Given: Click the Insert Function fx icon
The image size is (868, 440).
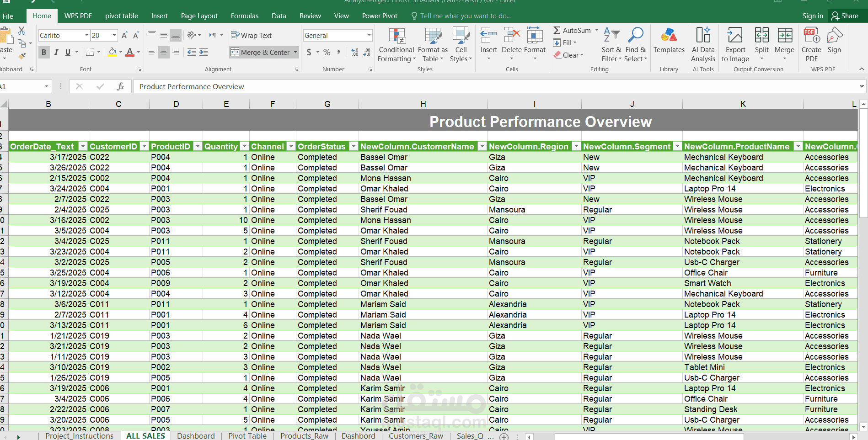Looking at the screenshot, I should tap(120, 86).
